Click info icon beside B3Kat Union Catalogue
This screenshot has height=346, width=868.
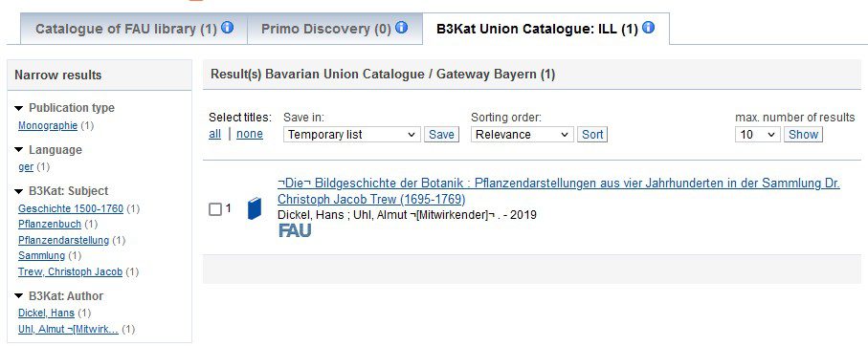click(648, 27)
